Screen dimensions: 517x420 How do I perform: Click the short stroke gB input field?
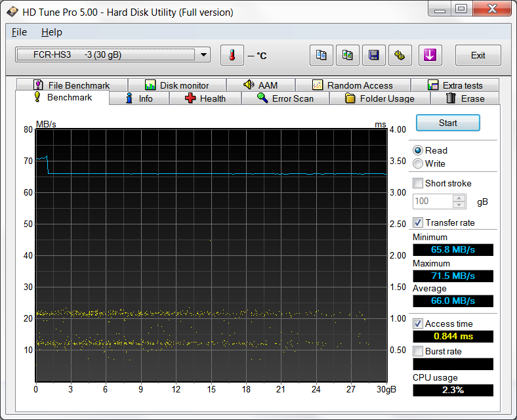(x=432, y=201)
